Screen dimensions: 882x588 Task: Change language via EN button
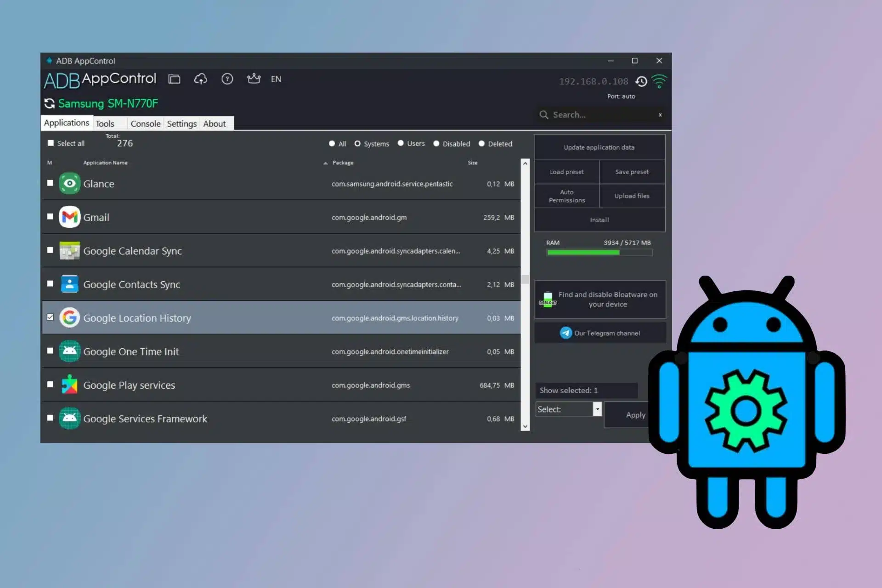point(276,79)
